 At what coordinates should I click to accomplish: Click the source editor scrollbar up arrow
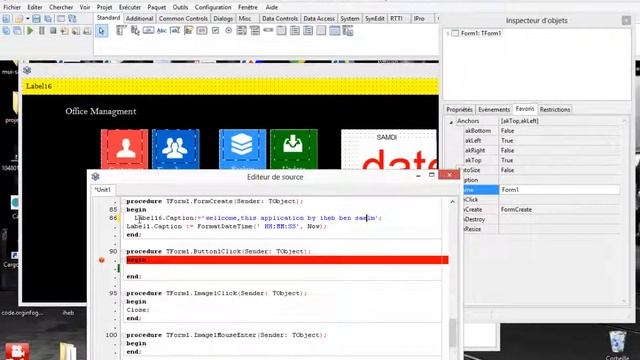[452, 202]
